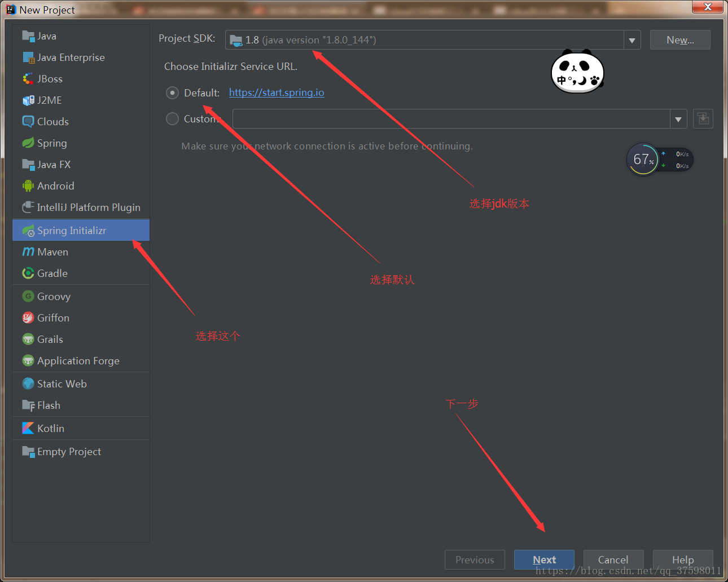
Task: Click the Cancel button
Action: pos(613,559)
